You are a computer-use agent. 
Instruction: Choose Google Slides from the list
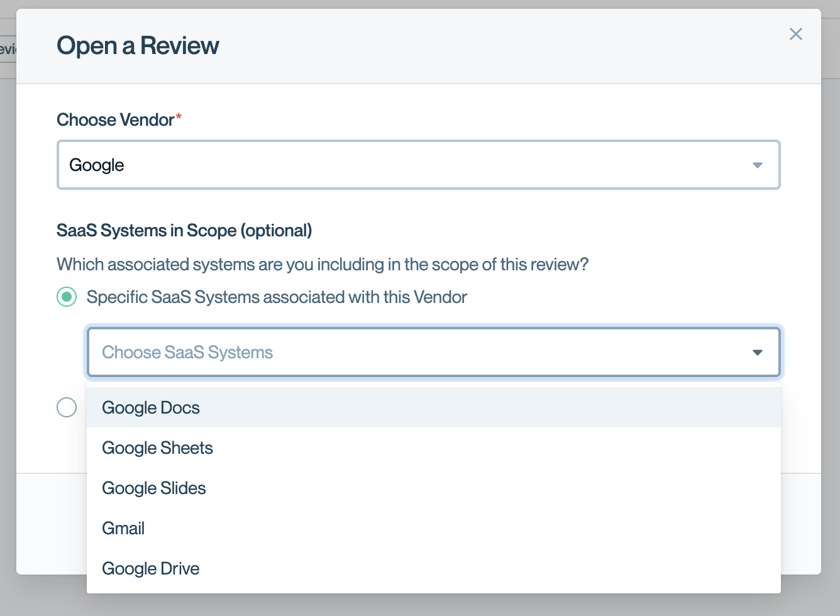point(434,488)
